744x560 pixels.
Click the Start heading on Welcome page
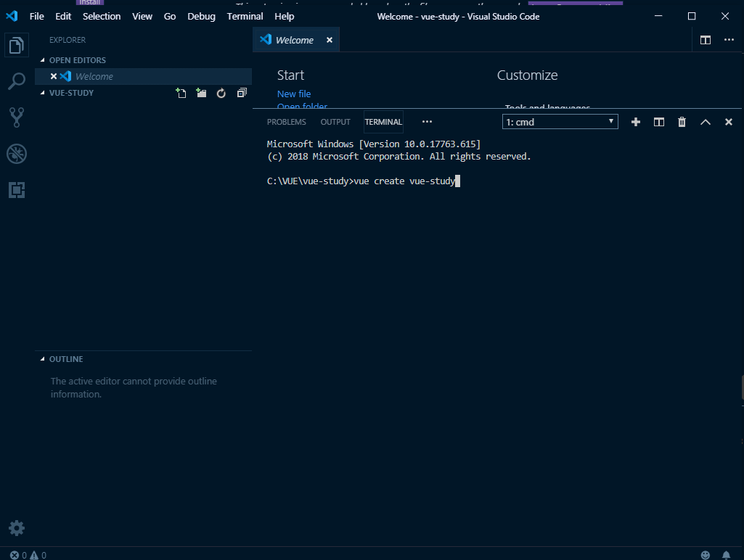click(x=290, y=75)
